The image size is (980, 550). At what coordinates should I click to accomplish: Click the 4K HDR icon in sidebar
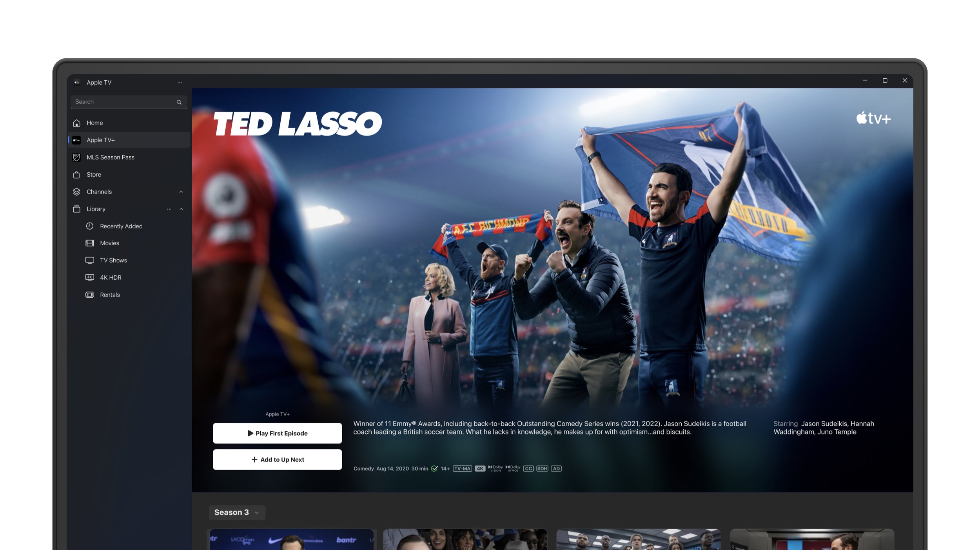pyautogui.click(x=89, y=277)
